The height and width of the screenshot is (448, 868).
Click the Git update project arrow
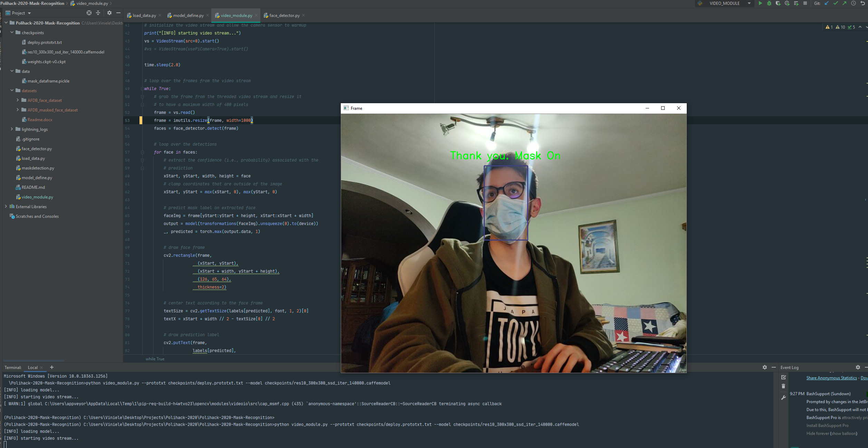pos(827,3)
